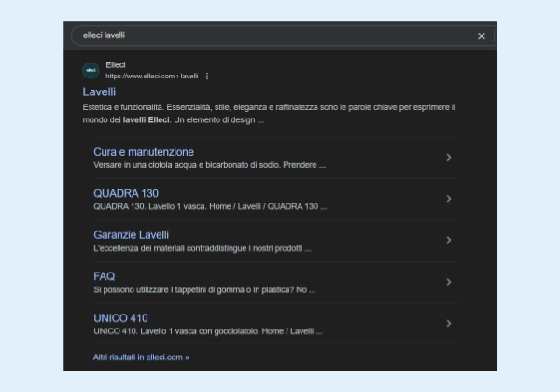Image resolution: width=560 pixels, height=392 pixels.
Task: Click the 'Elleci' site name above the URL
Action: (116, 65)
